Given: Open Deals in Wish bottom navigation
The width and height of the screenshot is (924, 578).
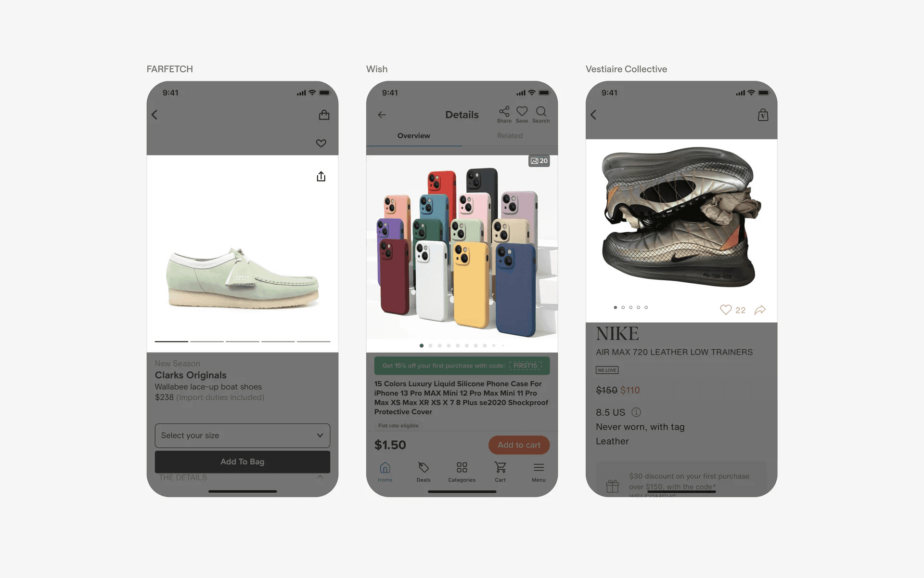Looking at the screenshot, I should [x=423, y=472].
